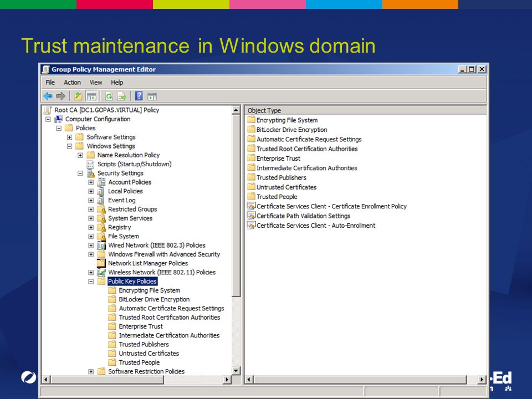Image resolution: width=532 pixels, height=399 pixels.
Task: Open the View menu
Action: [96, 83]
